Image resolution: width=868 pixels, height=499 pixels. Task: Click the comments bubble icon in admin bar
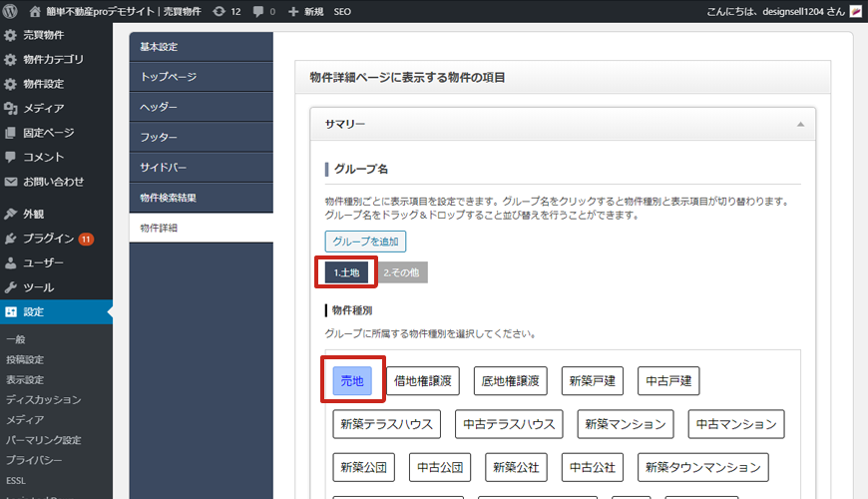(x=259, y=11)
